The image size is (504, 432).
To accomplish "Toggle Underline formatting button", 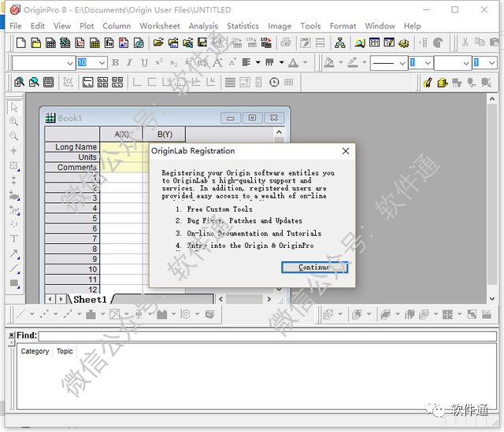I will [144, 63].
